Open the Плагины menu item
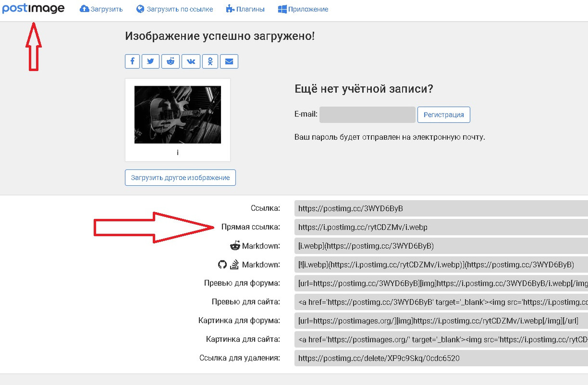 245,9
